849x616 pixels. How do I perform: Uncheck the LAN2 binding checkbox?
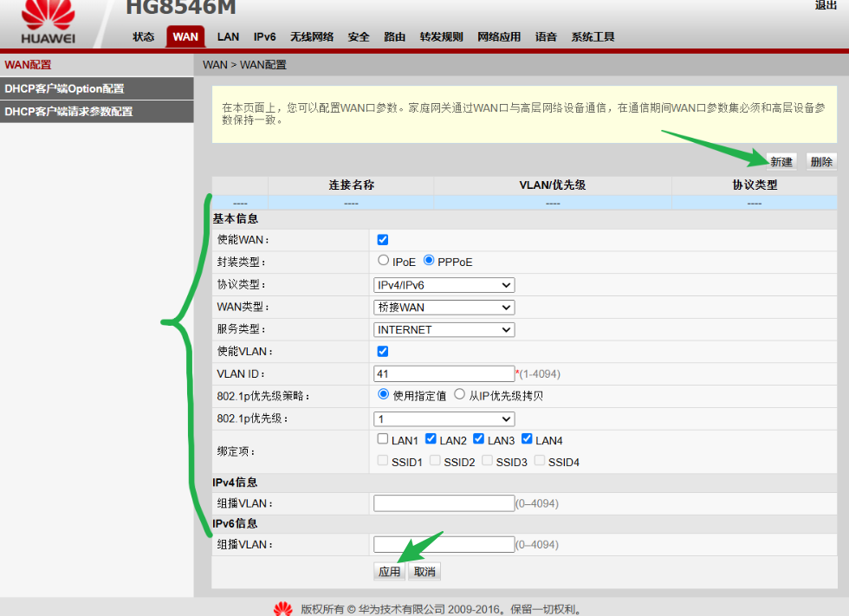click(431, 439)
